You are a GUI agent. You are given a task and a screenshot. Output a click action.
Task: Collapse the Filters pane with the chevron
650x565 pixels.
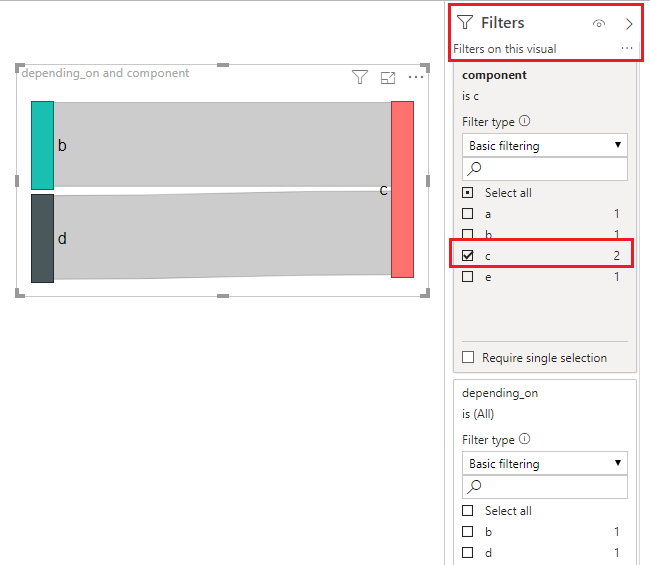tap(629, 24)
